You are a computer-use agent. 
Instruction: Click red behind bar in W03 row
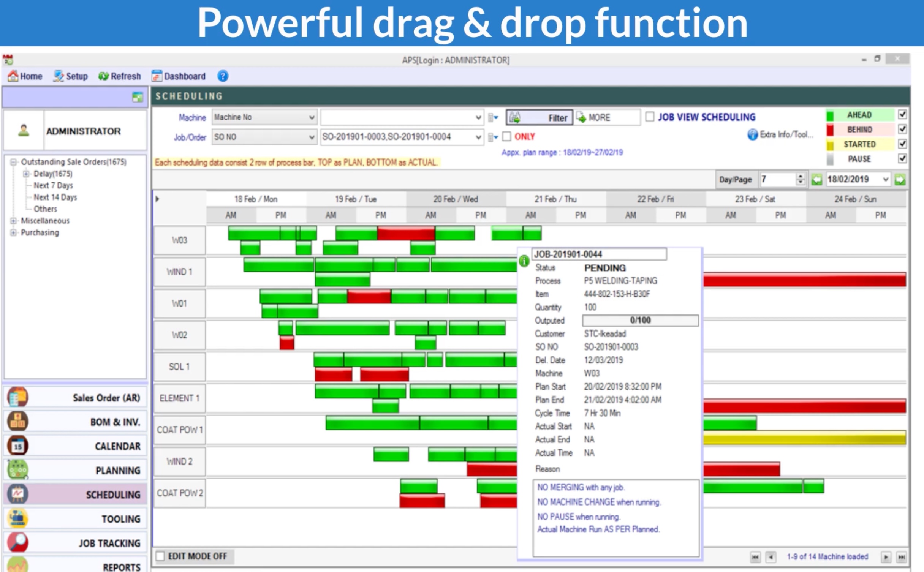[406, 233]
